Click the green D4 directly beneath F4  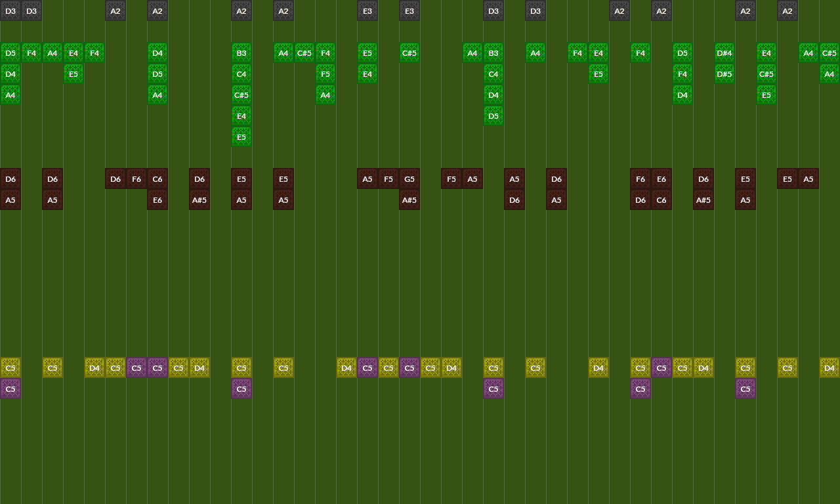682,94
